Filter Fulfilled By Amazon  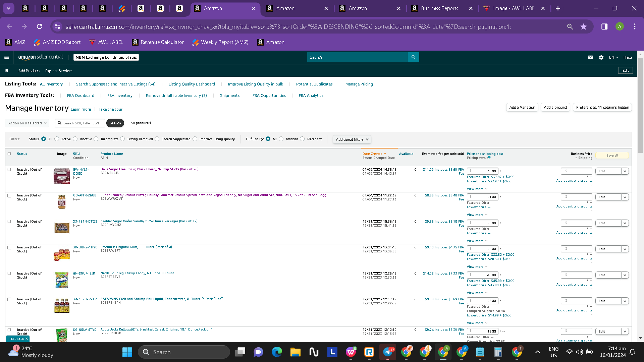[281, 139]
